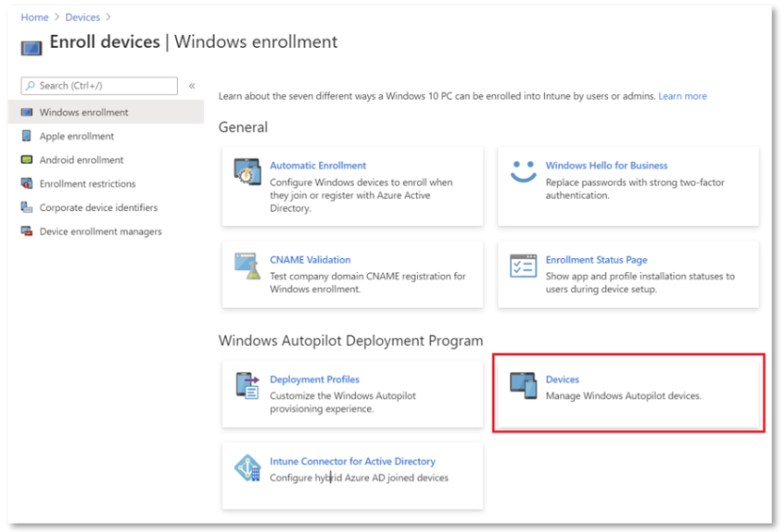Click the Intune Connector for Active Directory icon
The image size is (784, 532).
(246, 467)
